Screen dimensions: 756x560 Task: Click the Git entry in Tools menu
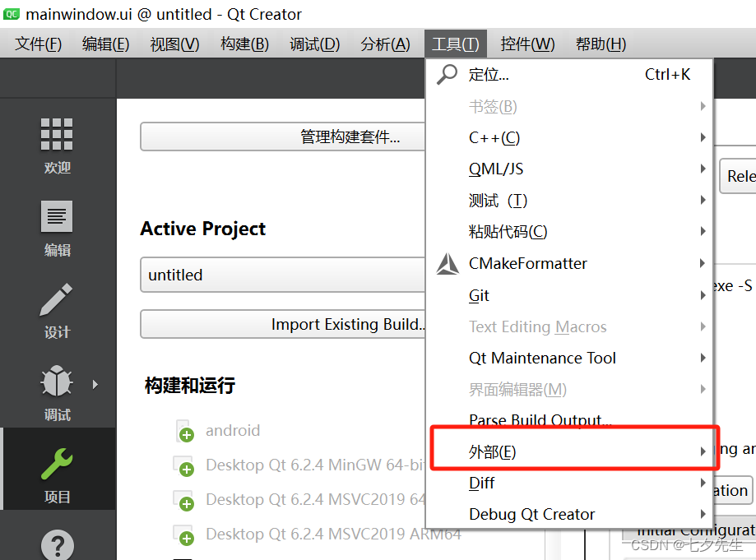[x=480, y=295]
